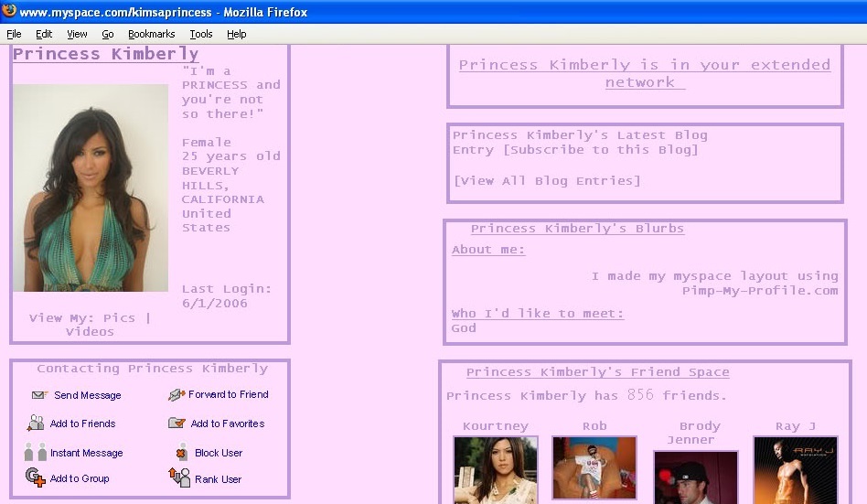This screenshot has width=867, height=504.
Task: Click the Firefox logo in title bar
Action: click(x=9, y=10)
